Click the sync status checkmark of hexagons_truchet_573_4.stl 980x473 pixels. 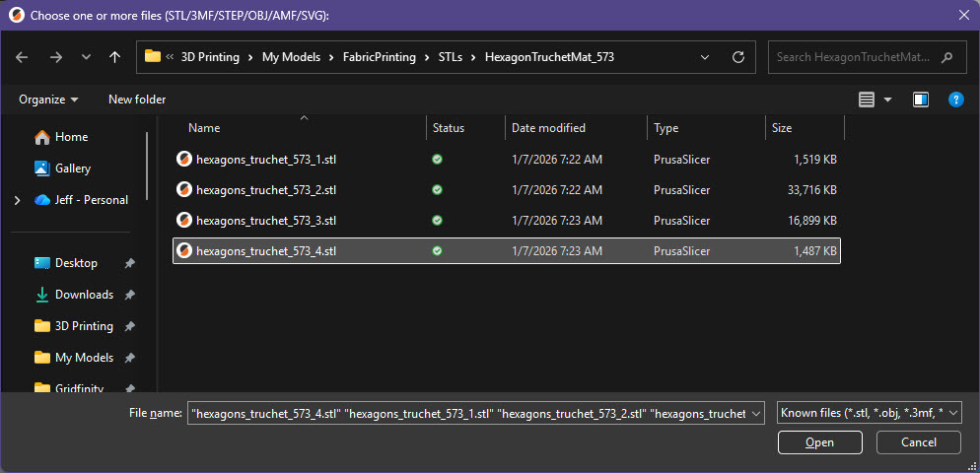[438, 250]
